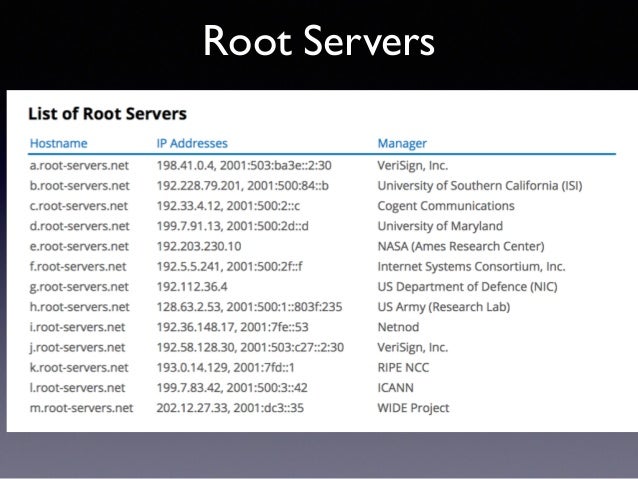This screenshot has height=479, width=638.
Task: Select hostname l.root-servers.net
Action: pyautogui.click(x=77, y=388)
